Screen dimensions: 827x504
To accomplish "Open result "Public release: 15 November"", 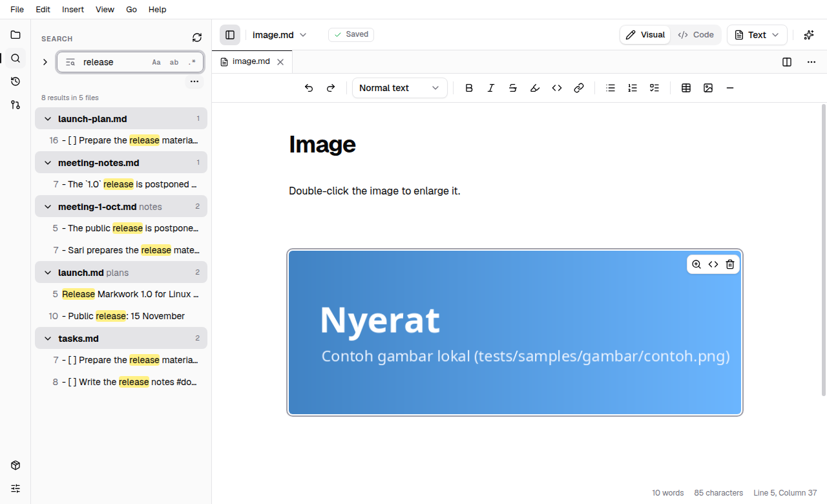I will coord(121,316).
